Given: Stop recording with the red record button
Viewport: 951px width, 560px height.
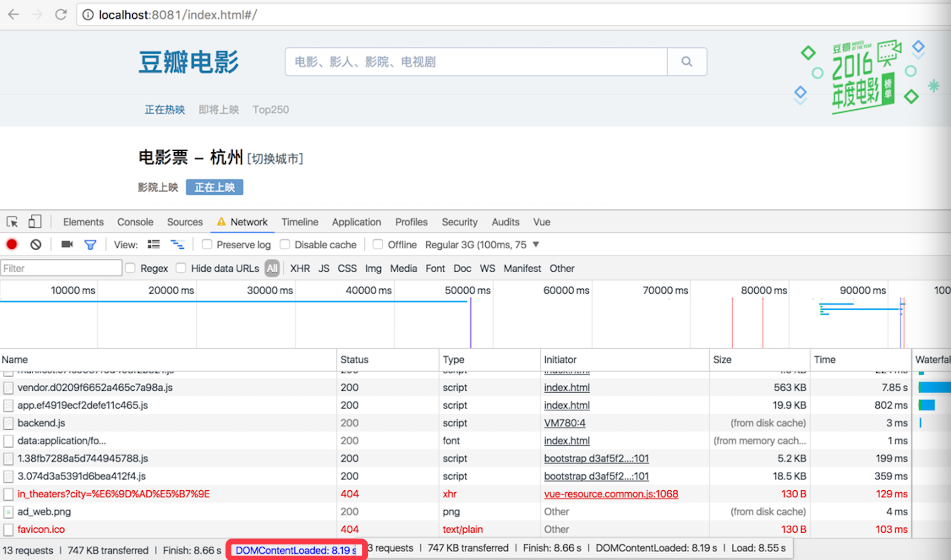Looking at the screenshot, I should (x=12, y=244).
